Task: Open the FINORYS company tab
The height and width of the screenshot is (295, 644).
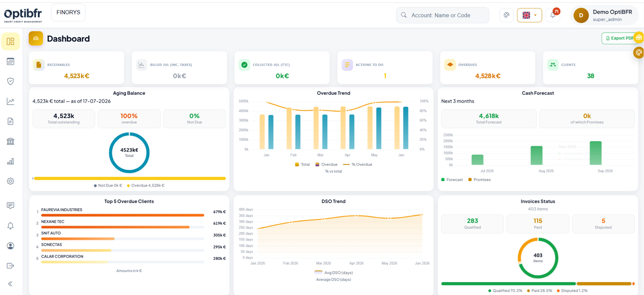Action: [x=68, y=13]
